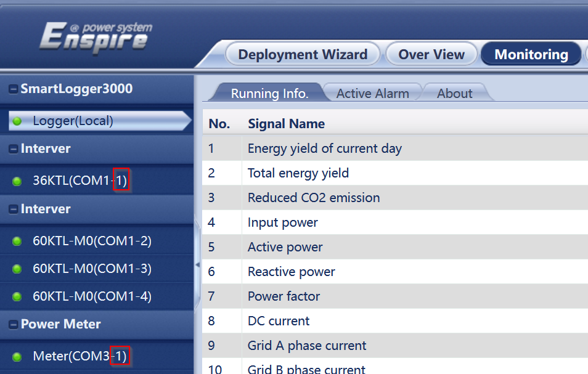
Task: Collapse the Power Meter group
Action: (13, 325)
